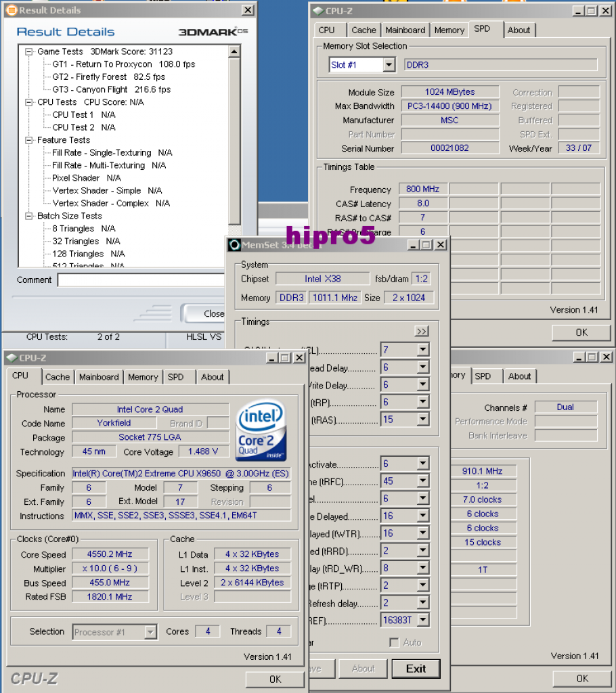Click the Result Details window orange icon
The image size is (616, 693).
(12, 9)
